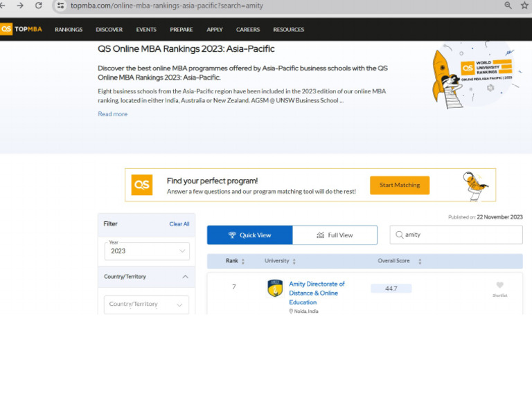The height and width of the screenshot is (411, 532).
Task: Click the search field containing amity
Action: pyautogui.click(x=460, y=235)
